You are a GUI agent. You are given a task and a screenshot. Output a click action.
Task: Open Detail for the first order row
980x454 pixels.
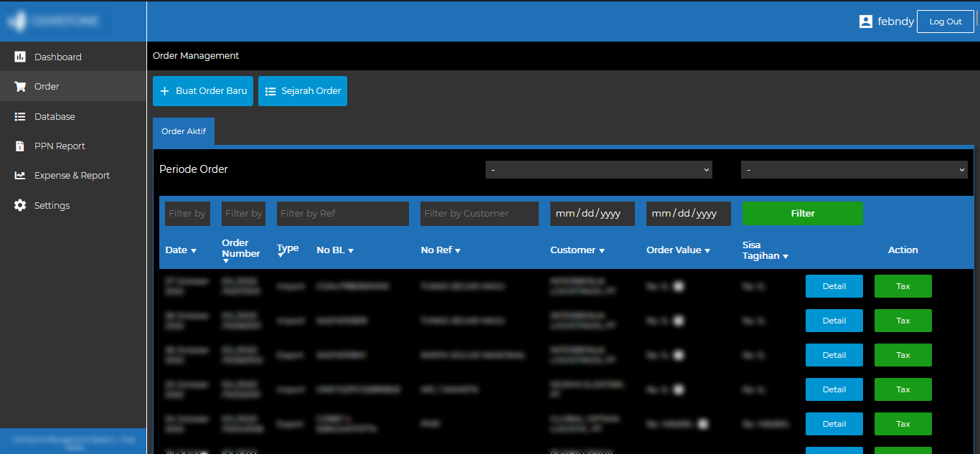(x=834, y=286)
